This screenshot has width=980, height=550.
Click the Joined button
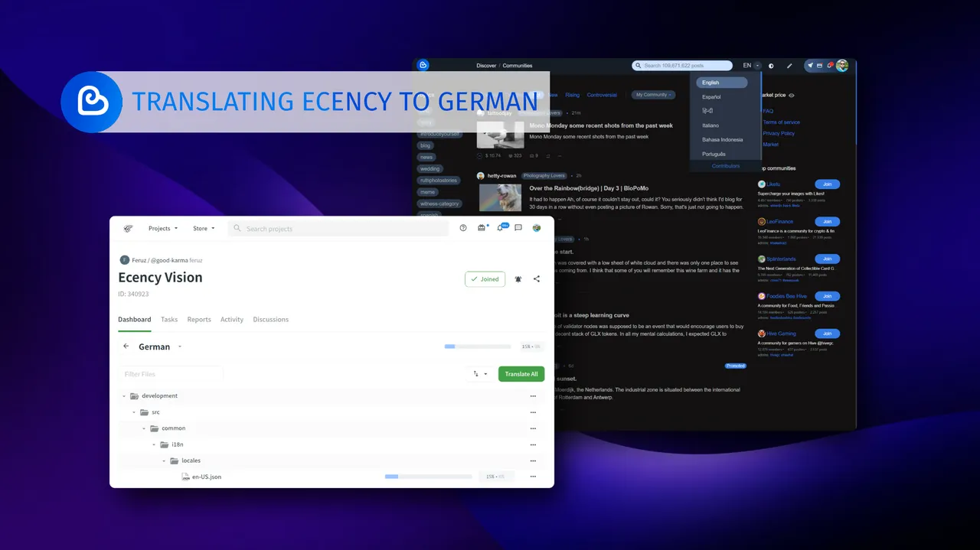(485, 279)
